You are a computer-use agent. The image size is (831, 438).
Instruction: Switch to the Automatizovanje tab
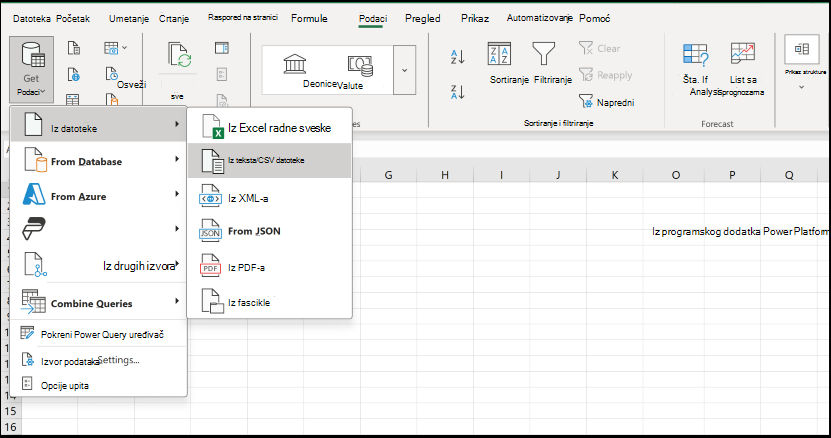click(540, 18)
